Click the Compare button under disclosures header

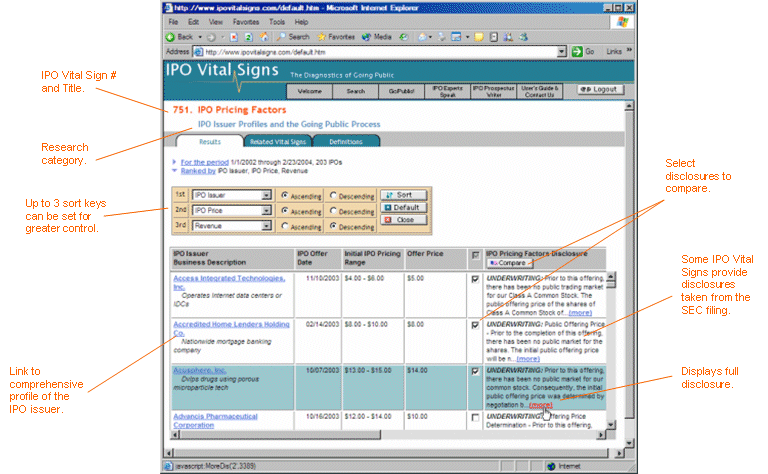click(x=508, y=263)
